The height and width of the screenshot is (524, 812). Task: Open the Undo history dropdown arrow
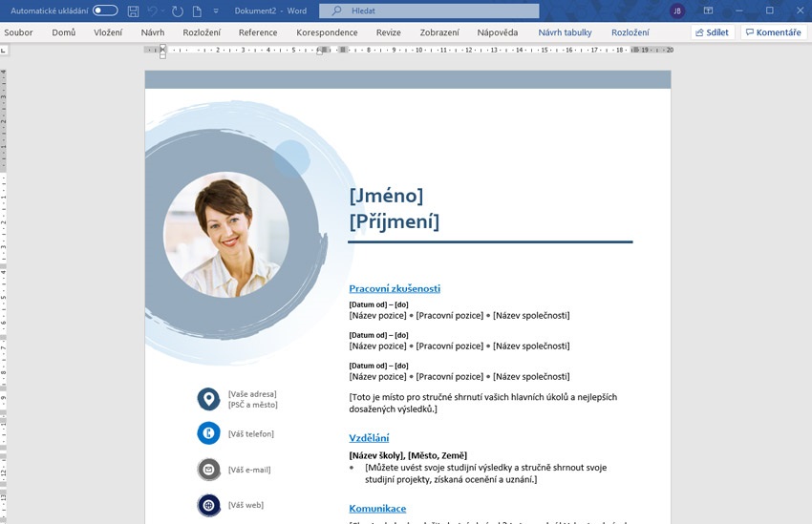click(162, 10)
